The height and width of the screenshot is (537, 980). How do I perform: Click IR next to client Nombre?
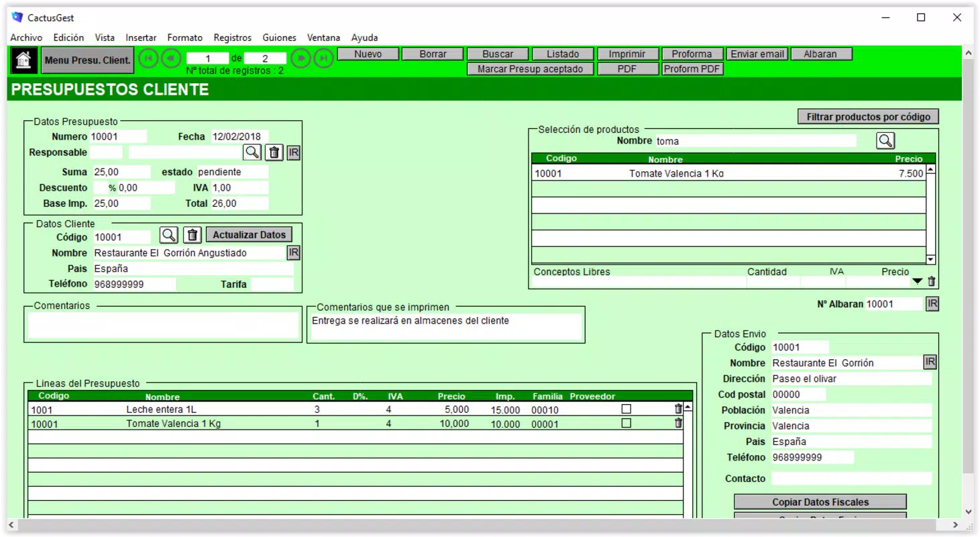point(293,252)
